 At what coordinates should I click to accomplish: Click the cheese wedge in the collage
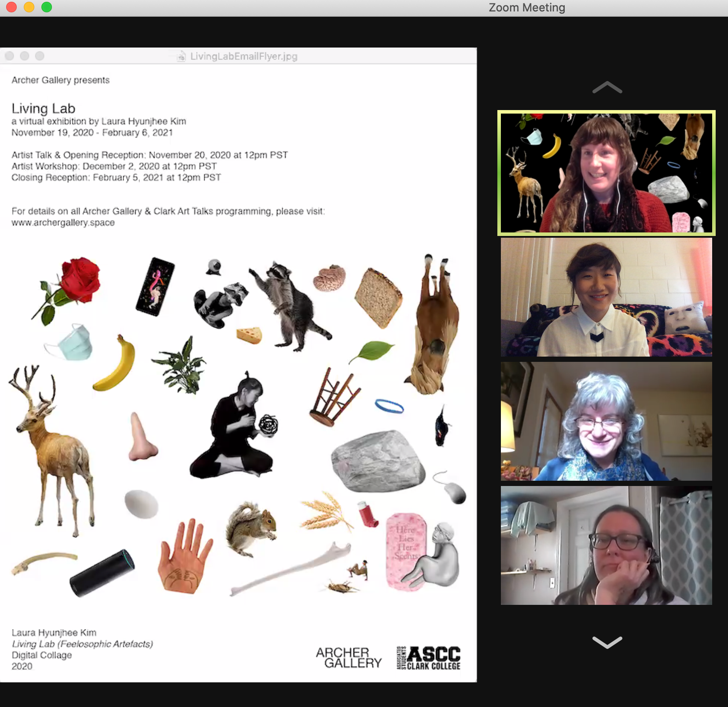(x=249, y=335)
